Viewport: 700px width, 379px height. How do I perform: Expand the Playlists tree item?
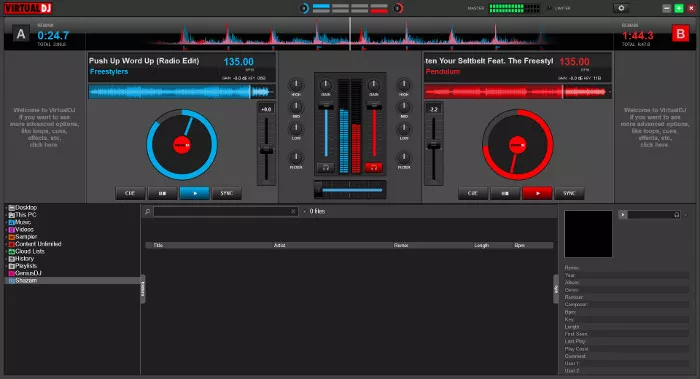point(6,266)
